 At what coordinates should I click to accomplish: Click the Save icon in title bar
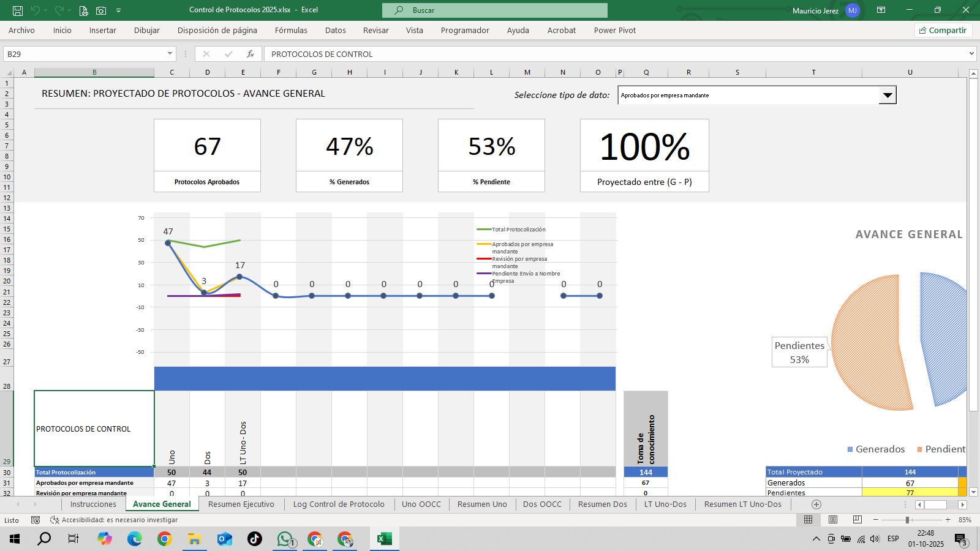click(18, 10)
